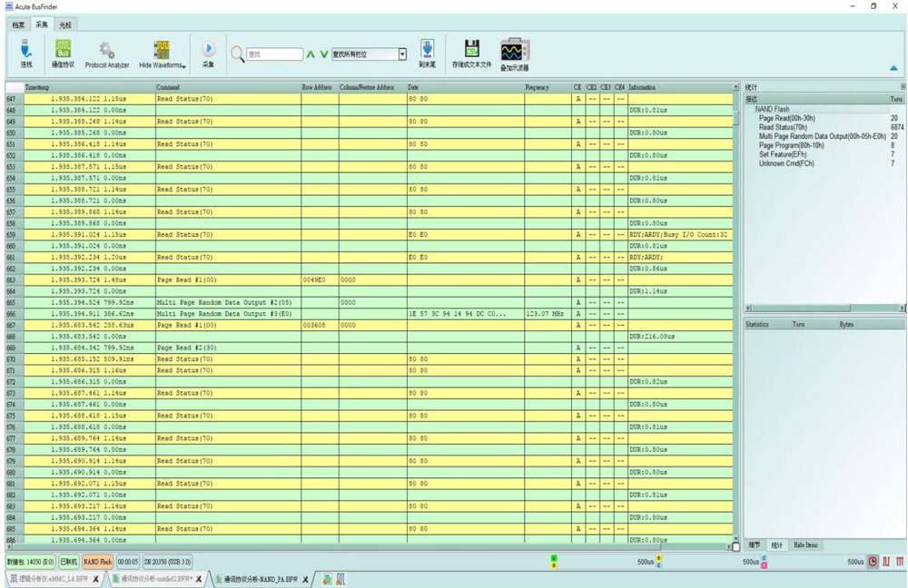Viewport: 908px width, 588px height.
Task: Click the NAND Flash status button
Action: [x=97, y=562]
